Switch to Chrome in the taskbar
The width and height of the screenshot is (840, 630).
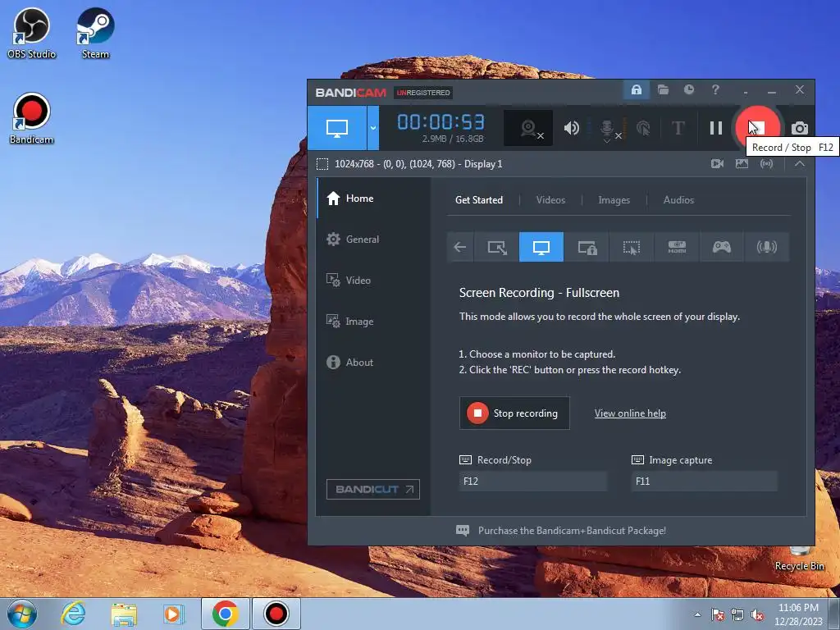(226, 614)
